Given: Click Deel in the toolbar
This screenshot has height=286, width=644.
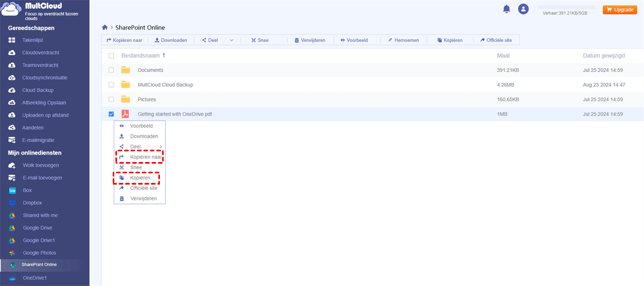Looking at the screenshot, I should (x=210, y=40).
